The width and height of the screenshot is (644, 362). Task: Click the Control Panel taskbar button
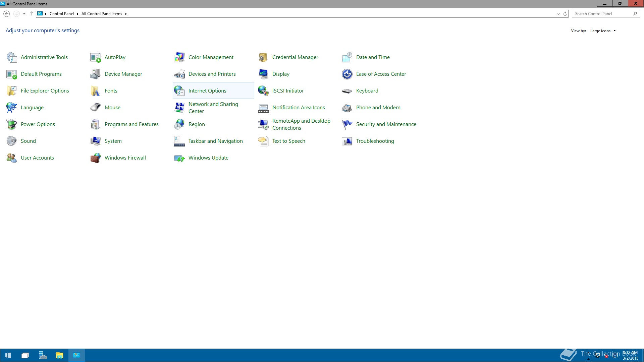click(x=77, y=355)
